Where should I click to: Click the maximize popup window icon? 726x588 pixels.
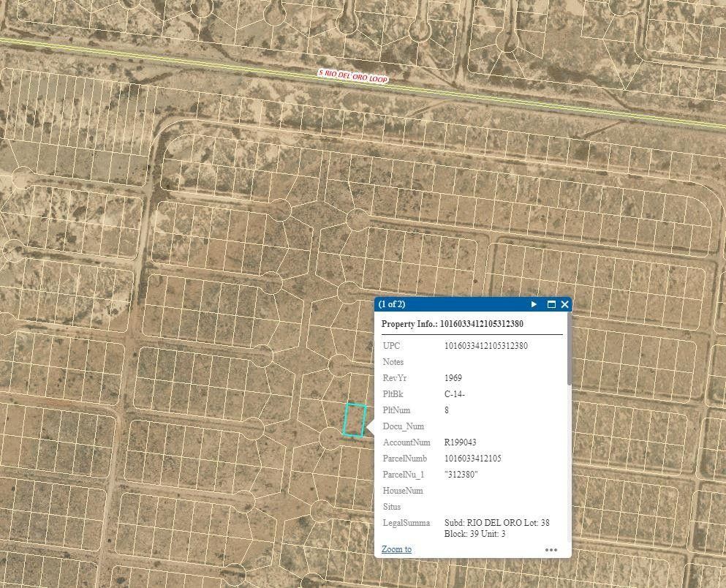tap(551, 304)
